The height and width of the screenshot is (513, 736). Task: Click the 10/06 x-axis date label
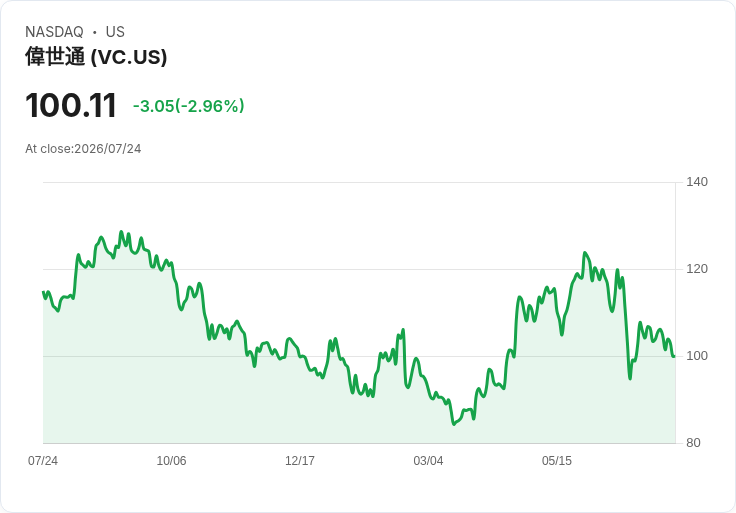click(171, 461)
